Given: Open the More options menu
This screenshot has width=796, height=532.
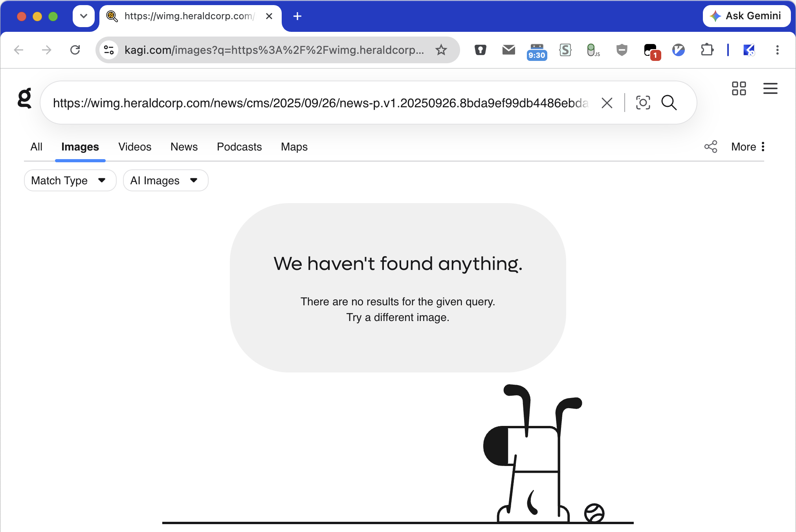Looking at the screenshot, I should pyautogui.click(x=748, y=147).
